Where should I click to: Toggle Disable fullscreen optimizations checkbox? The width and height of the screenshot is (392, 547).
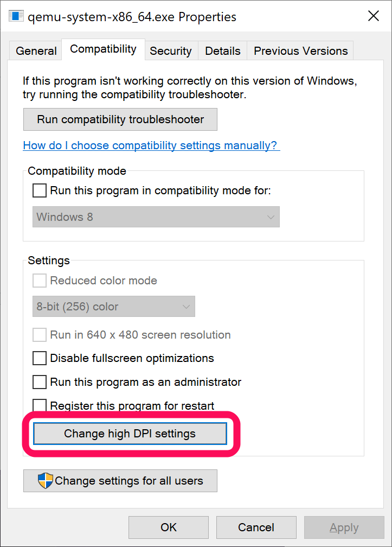[x=40, y=358]
